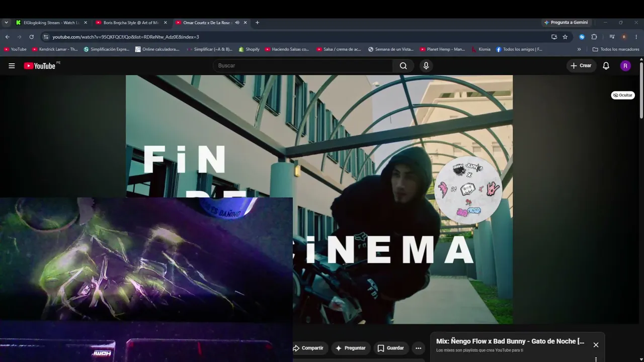Select the Omar Courtz x De La Rose tab
The width and height of the screenshot is (644, 362).
(212, 23)
